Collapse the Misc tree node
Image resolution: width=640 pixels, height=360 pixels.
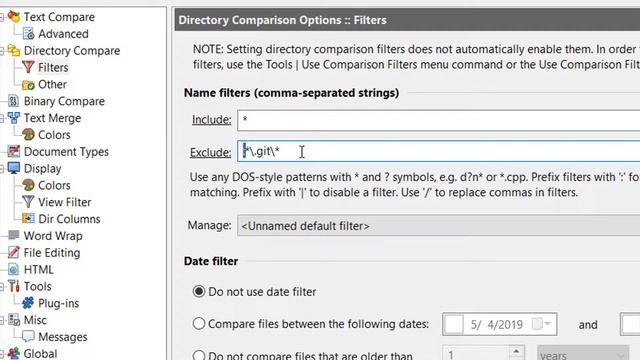[x=2, y=320]
